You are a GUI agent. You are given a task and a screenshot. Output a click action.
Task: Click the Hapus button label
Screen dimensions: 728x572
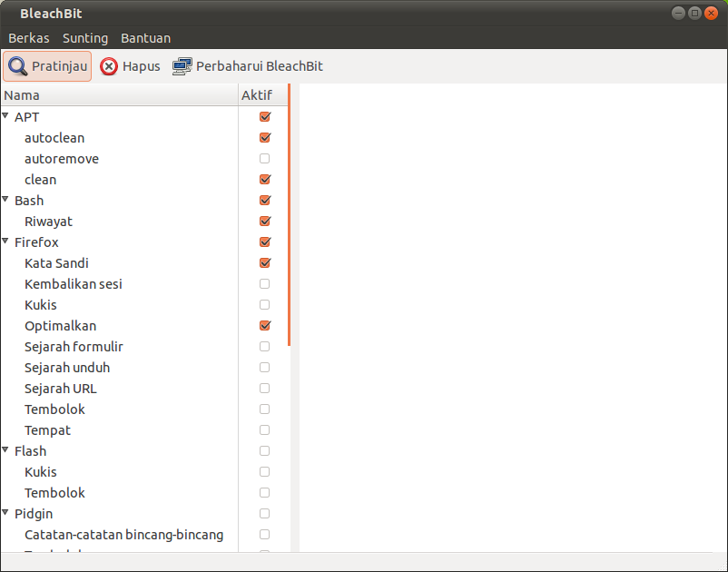[141, 66]
